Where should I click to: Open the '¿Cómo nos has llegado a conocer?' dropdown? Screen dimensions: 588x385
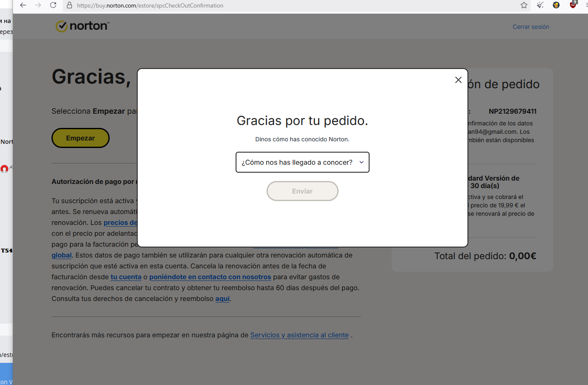coord(302,162)
